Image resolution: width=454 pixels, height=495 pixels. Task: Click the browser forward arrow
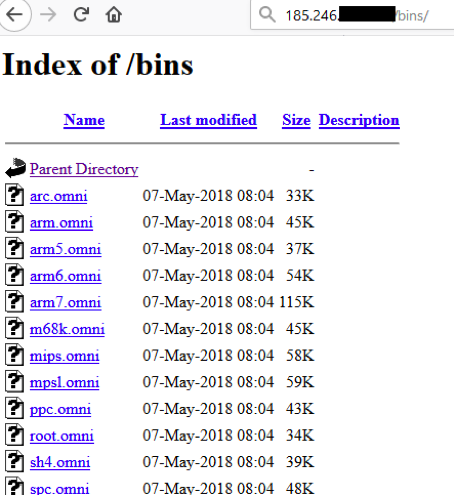48,15
